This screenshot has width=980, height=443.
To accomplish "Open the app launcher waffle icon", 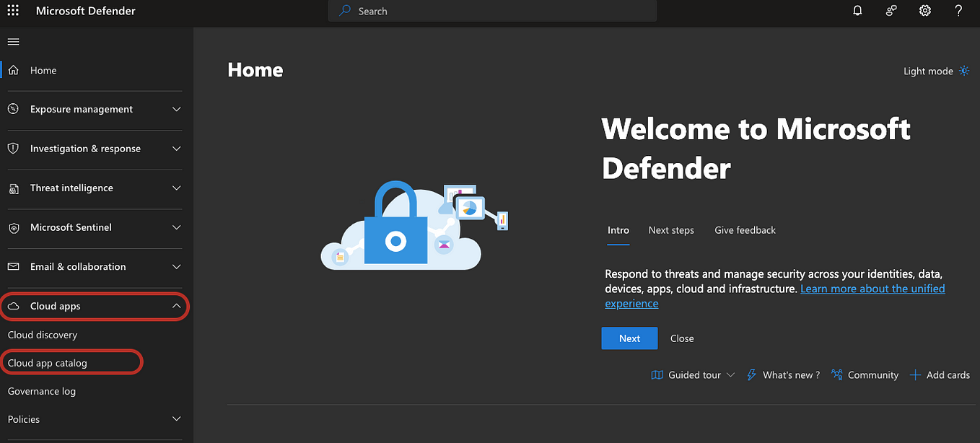I will pyautogui.click(x=13, y=11).
